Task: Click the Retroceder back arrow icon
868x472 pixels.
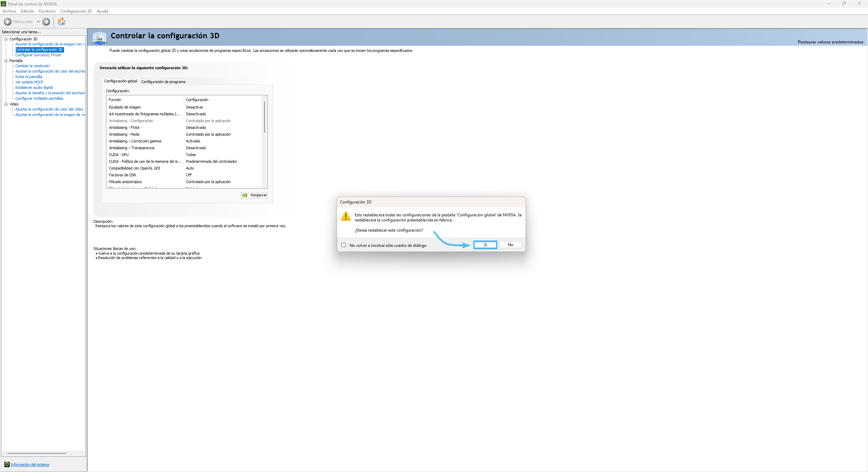Action: point(7,22)
